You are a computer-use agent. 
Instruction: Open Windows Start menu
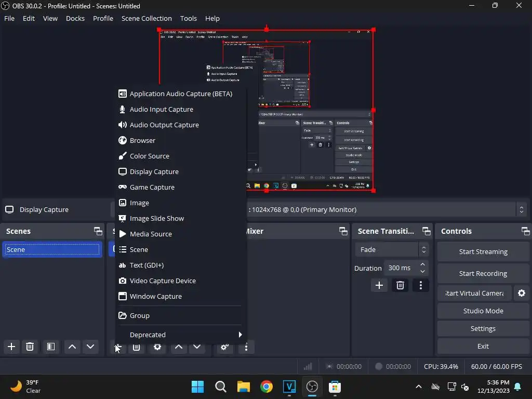point(197,387)
